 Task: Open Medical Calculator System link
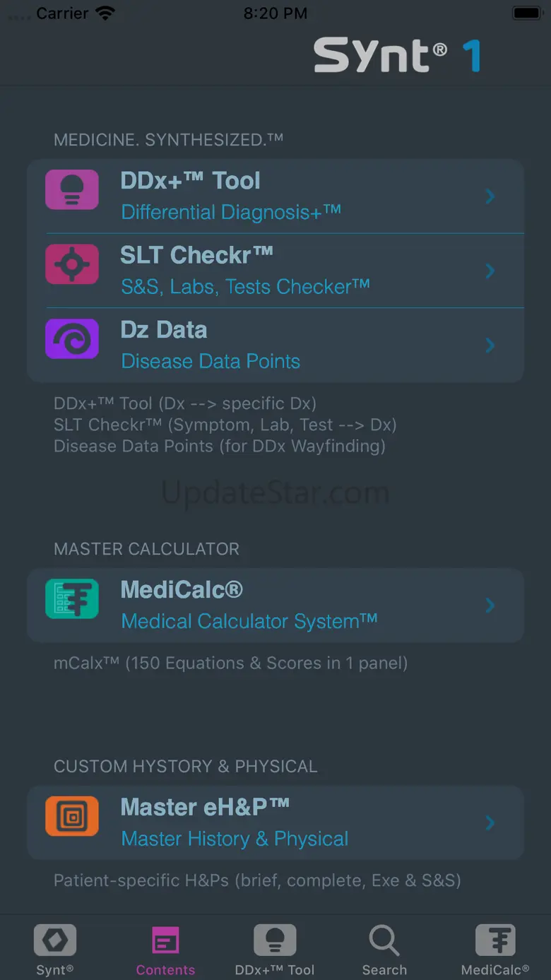pyautogui.click(x=249, y=621)
